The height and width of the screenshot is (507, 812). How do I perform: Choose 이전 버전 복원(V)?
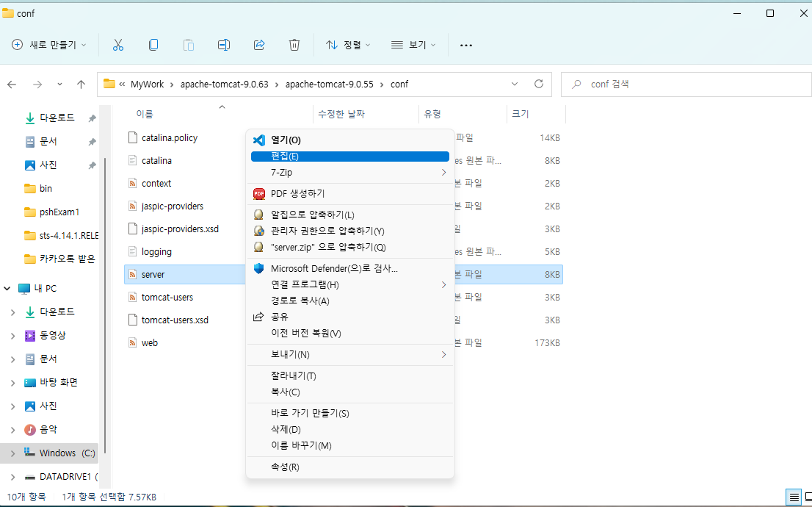point(349,333)
